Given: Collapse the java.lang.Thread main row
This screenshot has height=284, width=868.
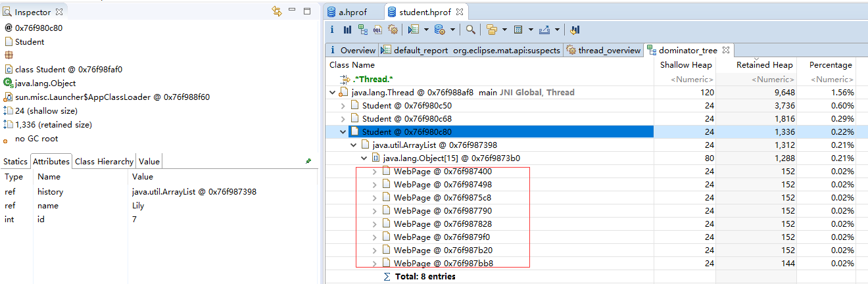Looking at the screenshot, I should (x=332, y=93).
